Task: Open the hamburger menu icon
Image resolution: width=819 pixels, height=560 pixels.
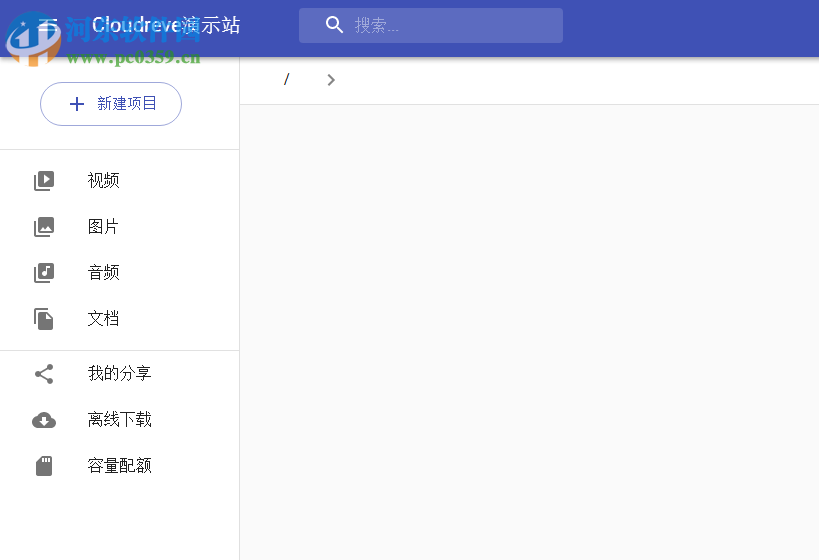Action: coord(48,25)
